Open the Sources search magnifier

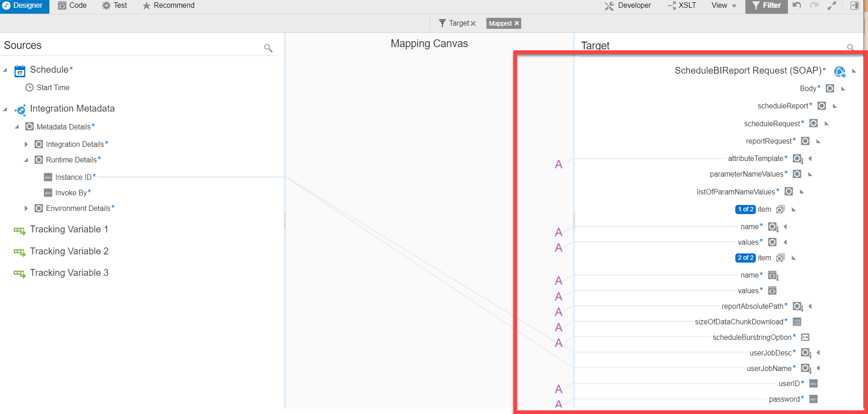(x=268, y=48)
